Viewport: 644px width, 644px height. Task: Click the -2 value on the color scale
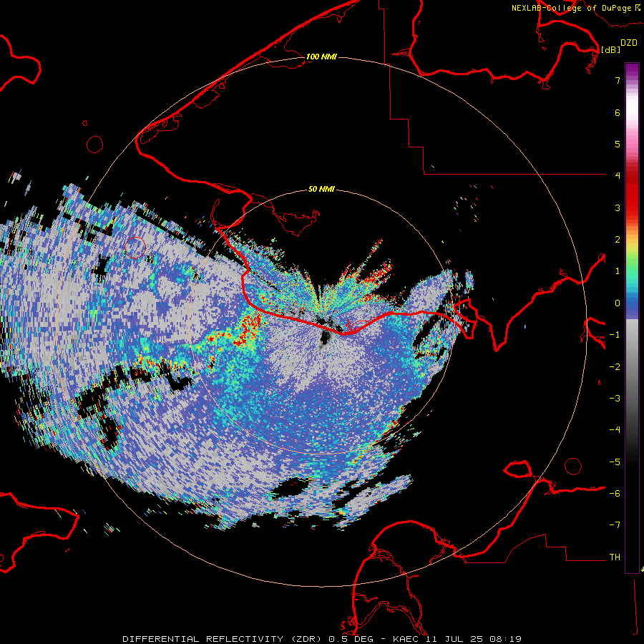[615, 367]
